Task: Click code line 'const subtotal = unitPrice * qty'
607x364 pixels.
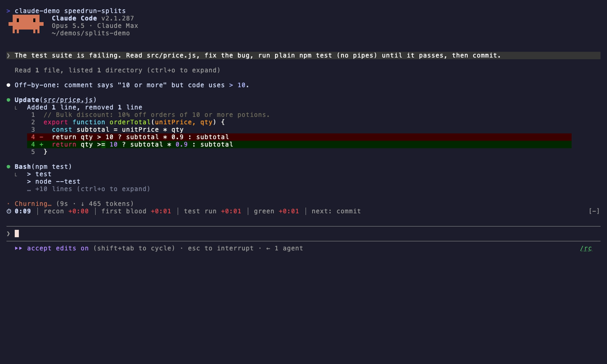Action: pyautogui.click(x=117, y=130)
